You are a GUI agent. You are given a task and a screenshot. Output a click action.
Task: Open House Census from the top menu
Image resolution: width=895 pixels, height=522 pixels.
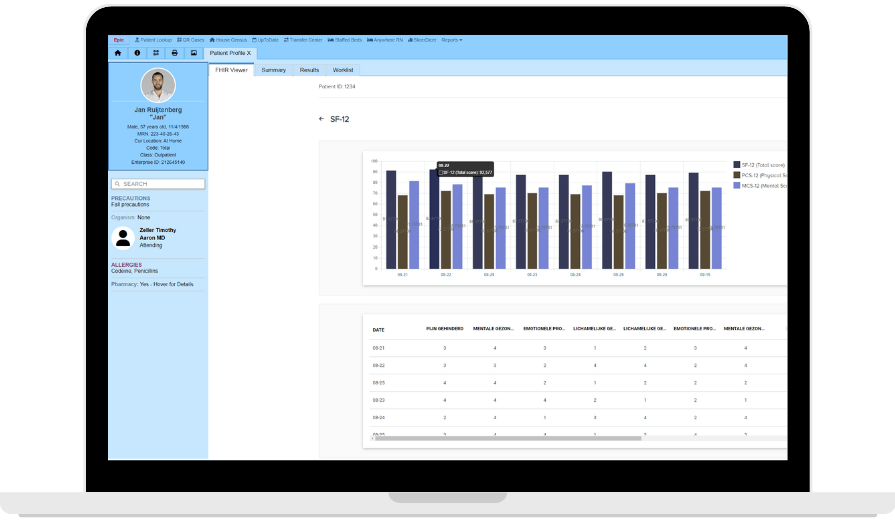click(229, 40)
